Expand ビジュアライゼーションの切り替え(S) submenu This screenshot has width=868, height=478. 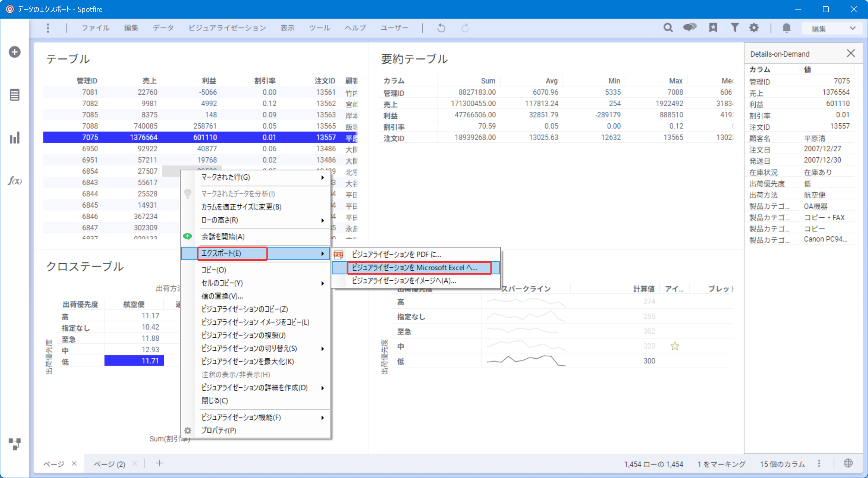pos(256,348)
